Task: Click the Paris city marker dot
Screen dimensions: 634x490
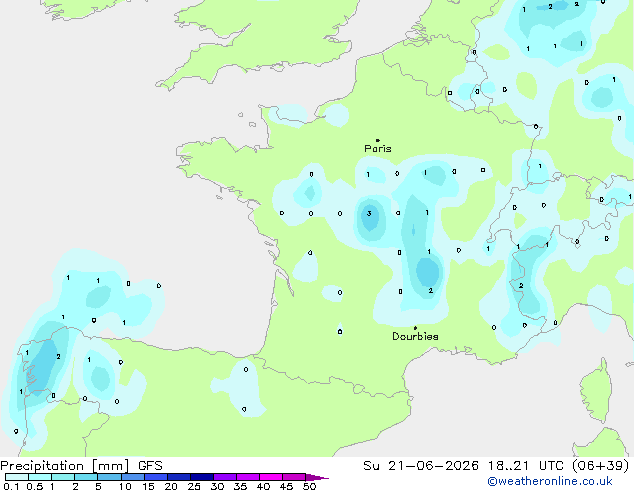Action: pyautogui.click(x=378, y=140)
